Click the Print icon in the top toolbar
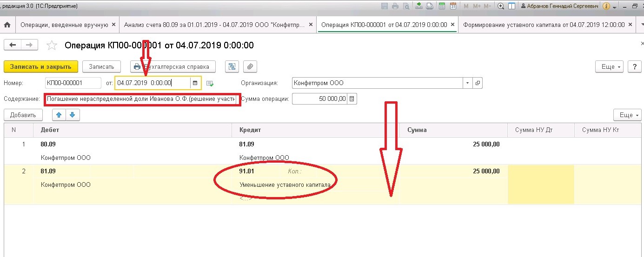This screenshot has height=257, width=644. pos(395,6)
